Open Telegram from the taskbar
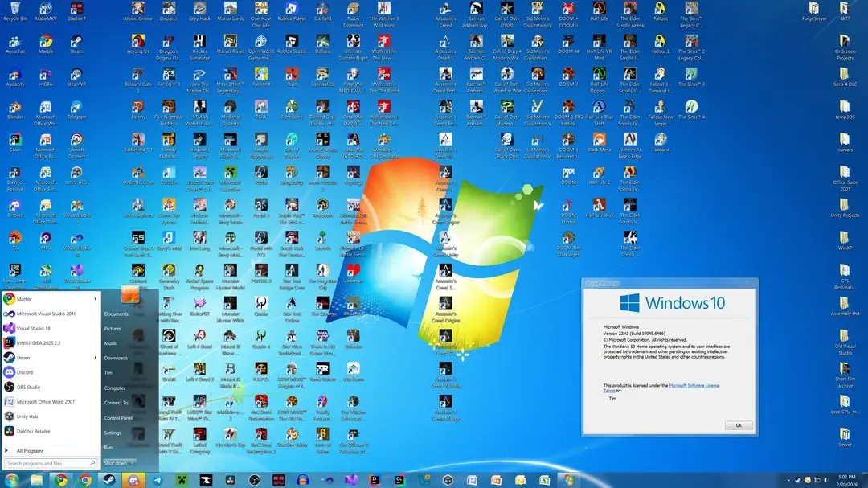The image size is (868, 488). coord(158,480)
